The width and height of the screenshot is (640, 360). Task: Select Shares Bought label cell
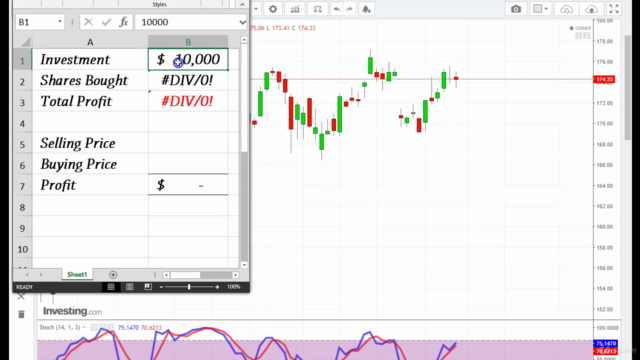90,80
